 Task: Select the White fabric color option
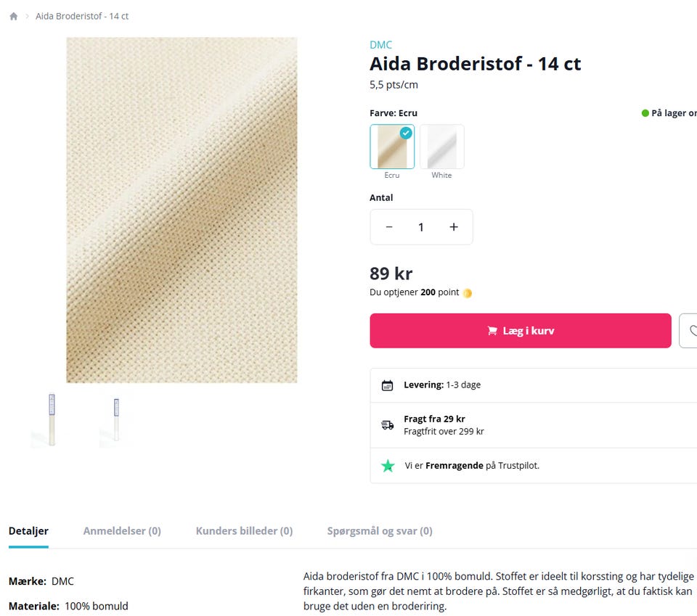[x=441, y=146]
